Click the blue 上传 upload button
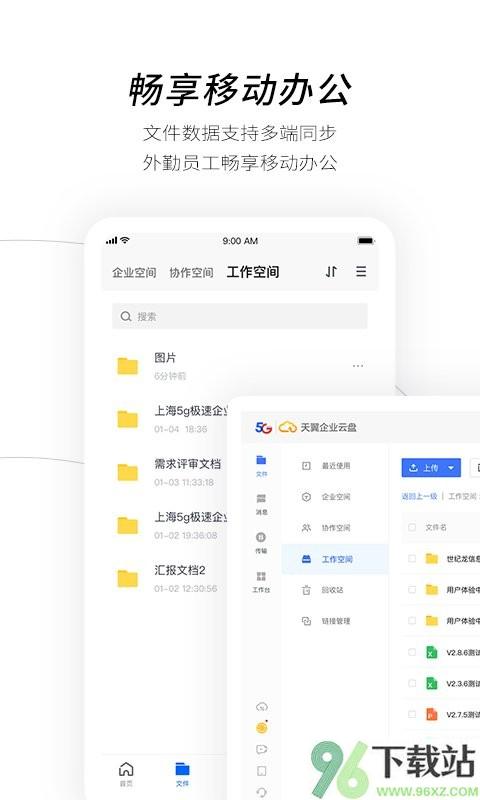Screen dimensions: 480x800 (431, 467)
